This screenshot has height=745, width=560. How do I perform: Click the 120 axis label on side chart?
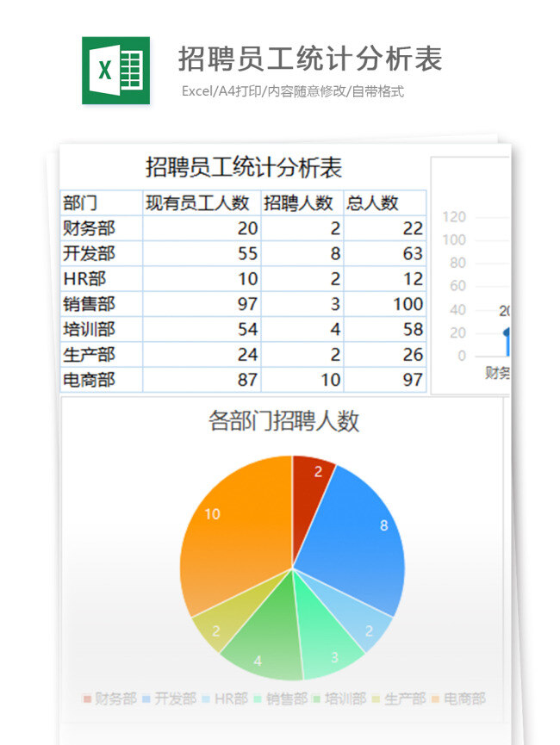pos(454,217)
